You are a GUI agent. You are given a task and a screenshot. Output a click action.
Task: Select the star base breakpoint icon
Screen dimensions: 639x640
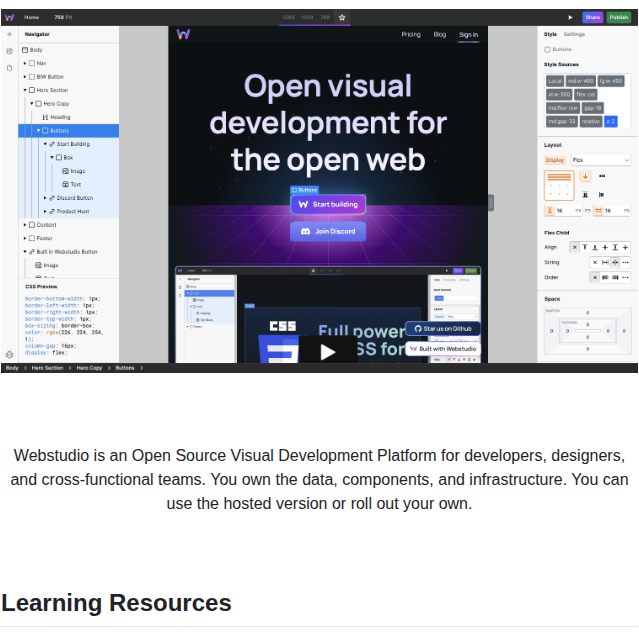342,17
